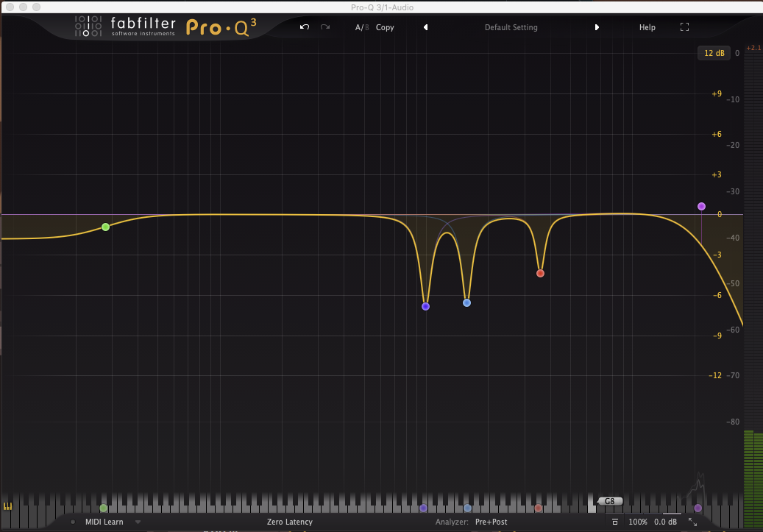Image resolution: width=763 pixels, height=532 pixels.
Task: Open the MIDI Learn dropdown arrow
Action: coord(138,522)
